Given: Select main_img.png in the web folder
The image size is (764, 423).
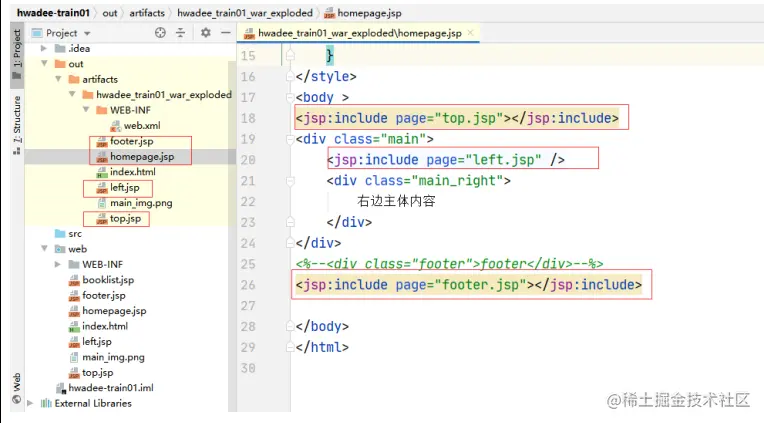Looking at the screenshot, I should [x=113, y=357].
